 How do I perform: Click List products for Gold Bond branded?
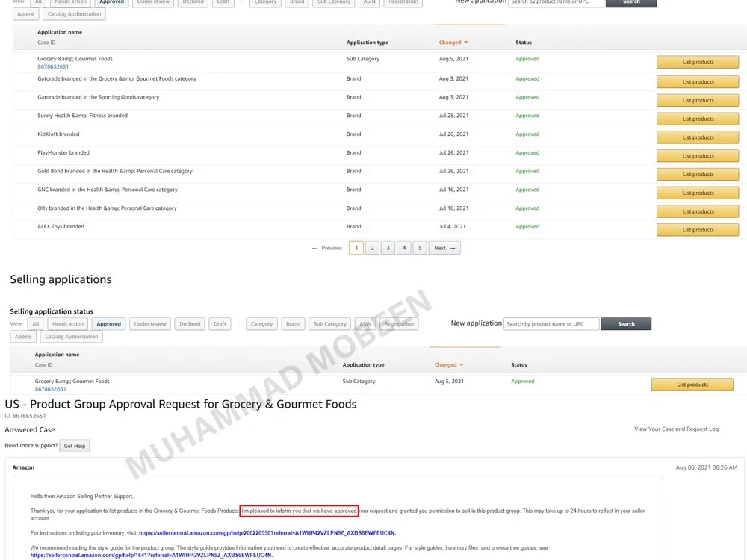point(698,175)
